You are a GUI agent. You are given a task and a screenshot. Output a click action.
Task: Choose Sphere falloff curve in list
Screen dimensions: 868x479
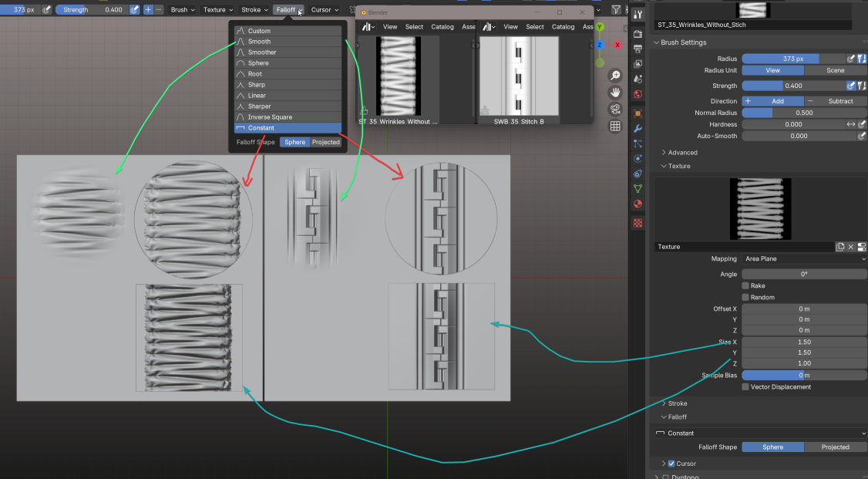pyautogui.click(x=288, y=63)
